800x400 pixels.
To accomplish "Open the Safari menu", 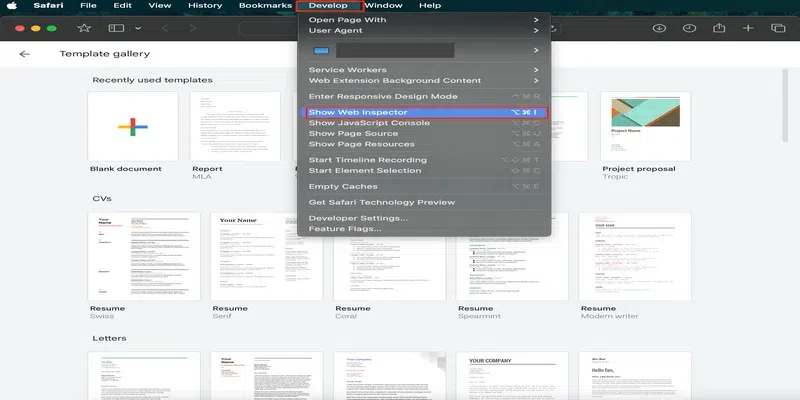I will click(x=48, y=6).
